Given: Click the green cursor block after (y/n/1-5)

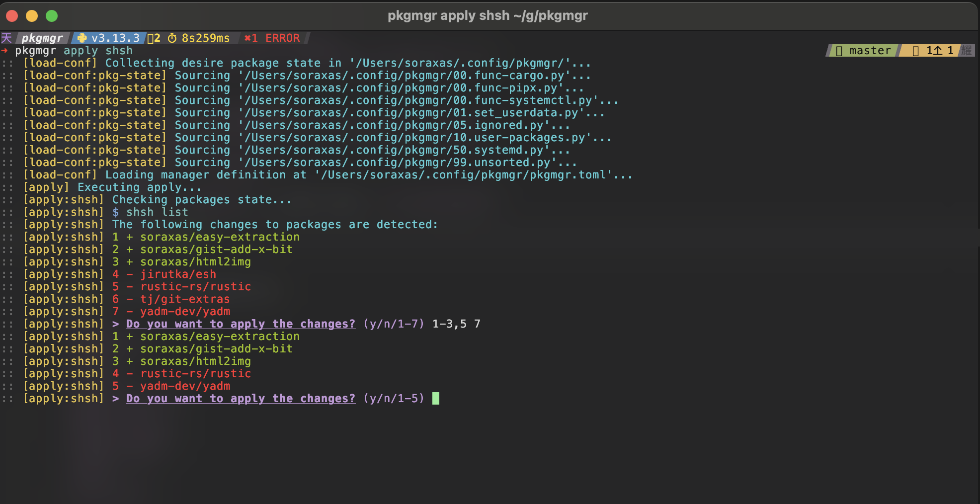Looking at the screenshot, I should (x=436, y=399).
